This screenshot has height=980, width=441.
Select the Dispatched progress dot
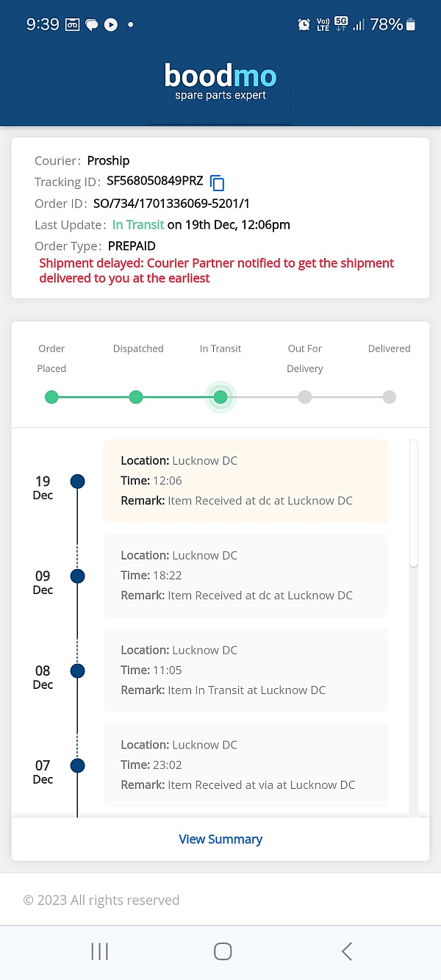[136, 397]
